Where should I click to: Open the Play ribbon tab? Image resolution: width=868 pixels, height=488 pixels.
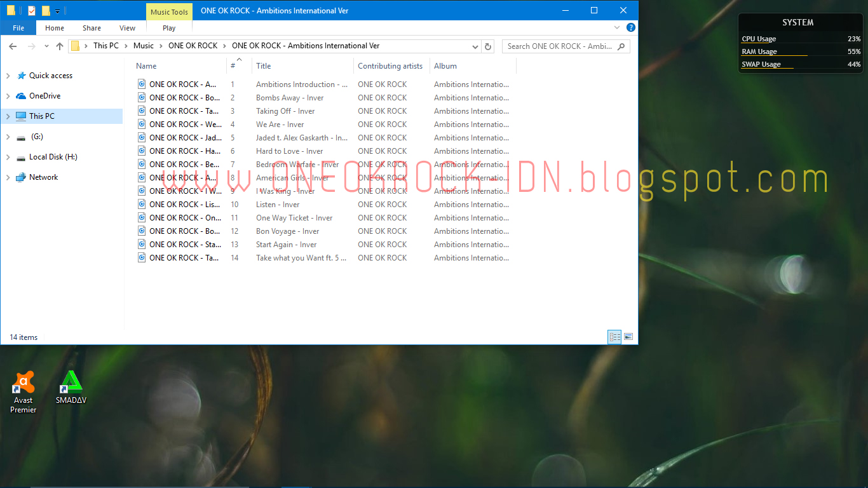click(169, 28)
